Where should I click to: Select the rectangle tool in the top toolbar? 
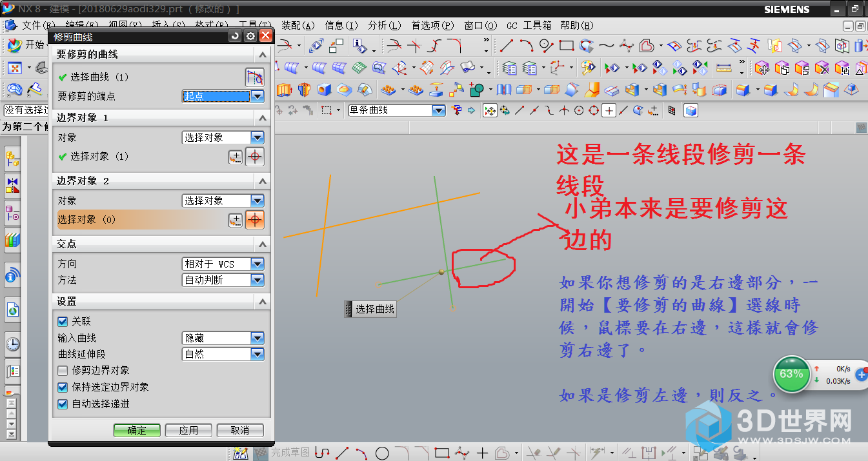pyautogui.click(x=566, y=46)
